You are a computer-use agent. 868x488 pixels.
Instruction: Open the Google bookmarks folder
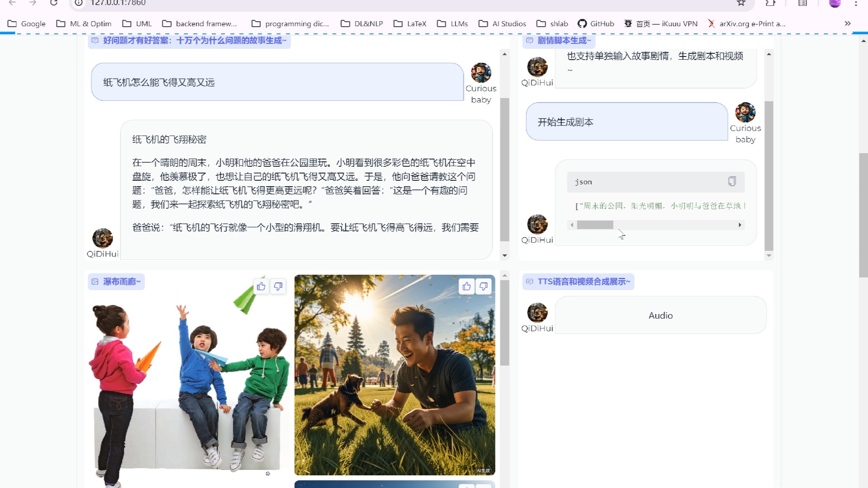(x=27, y=23)
